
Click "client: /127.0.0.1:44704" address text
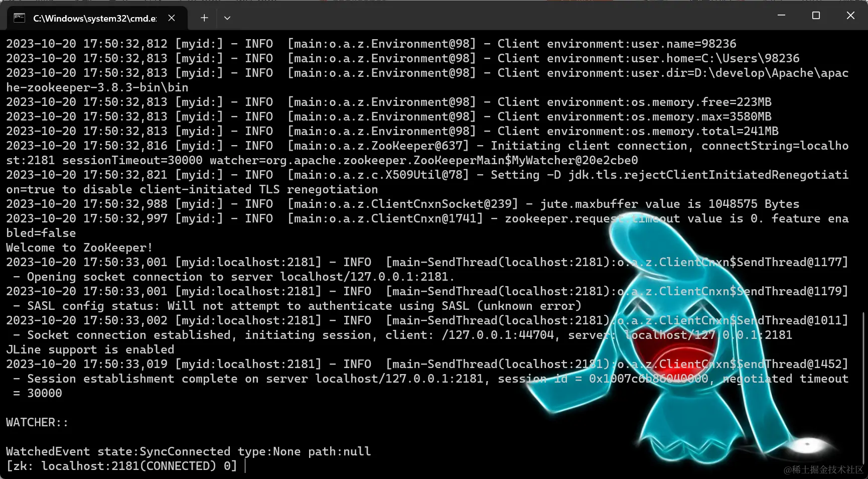coord(470,335)
